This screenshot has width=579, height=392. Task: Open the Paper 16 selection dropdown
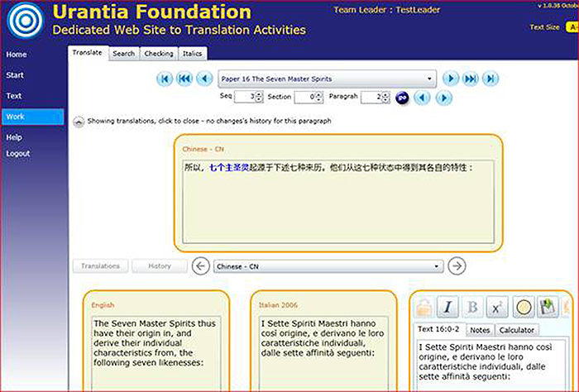[328, 79]
